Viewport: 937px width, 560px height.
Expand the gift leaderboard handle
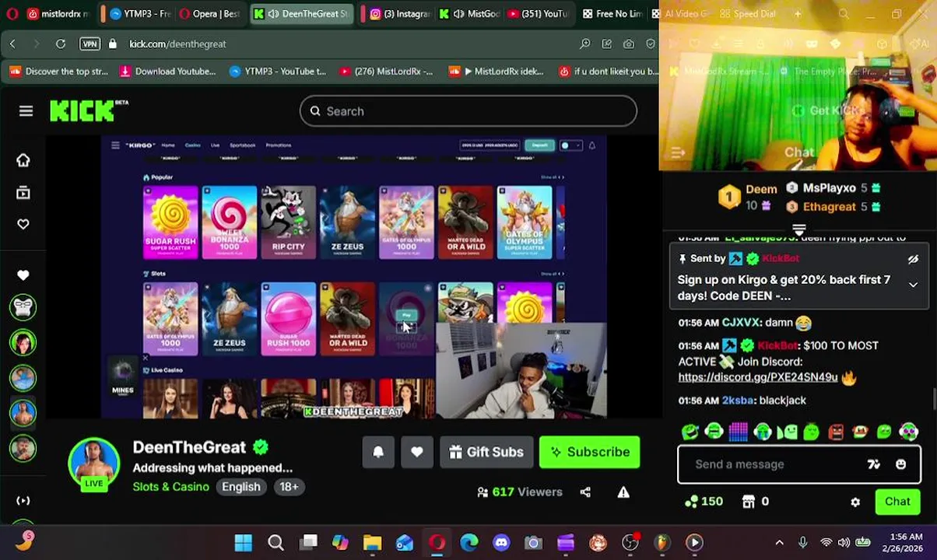tap(798, 229)
